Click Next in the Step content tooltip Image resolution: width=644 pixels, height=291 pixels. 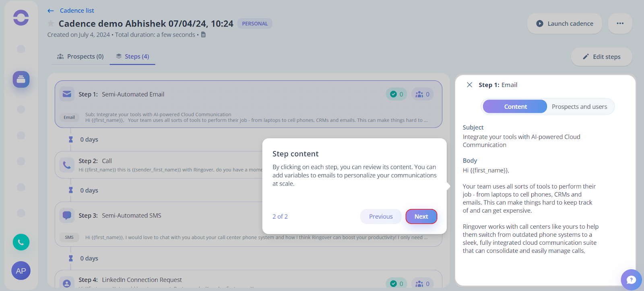pyautogui.click(x=421, y=216)
